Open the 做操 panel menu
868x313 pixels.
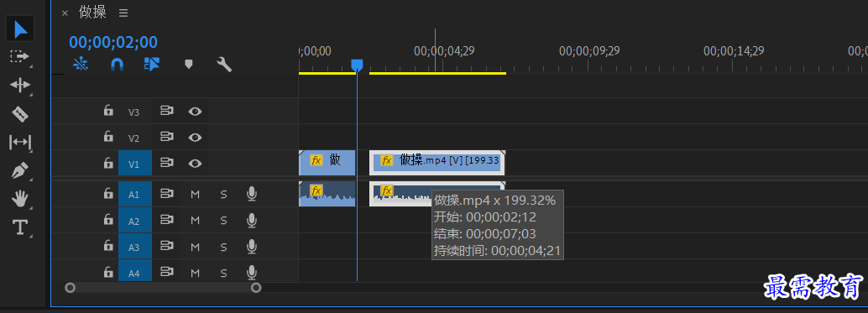pos(123,13)
